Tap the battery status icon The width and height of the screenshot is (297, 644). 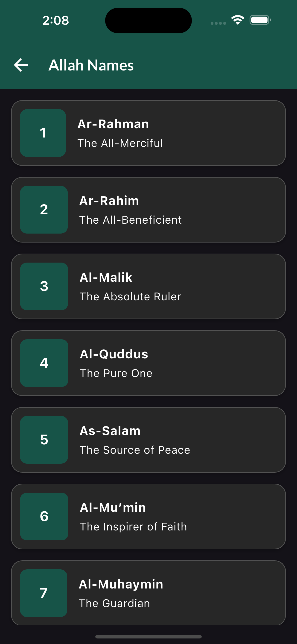pos(260,20)
